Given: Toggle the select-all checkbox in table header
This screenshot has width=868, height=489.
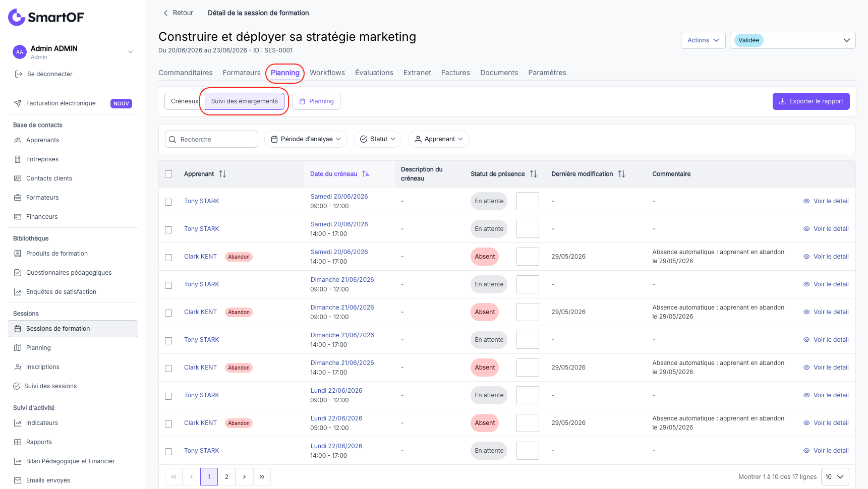Looking at the screenshot, I should (168, 174).
